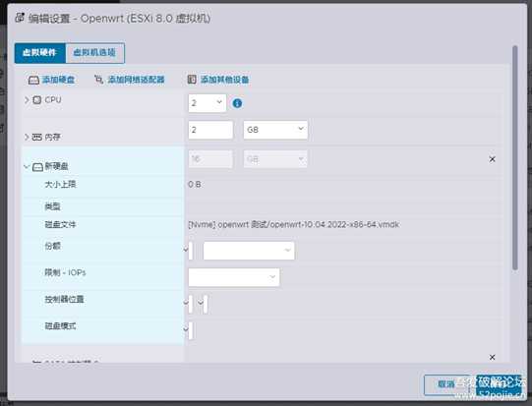
Task: Open the second 控制器位置 dropdown
Action: coord(203,303)
